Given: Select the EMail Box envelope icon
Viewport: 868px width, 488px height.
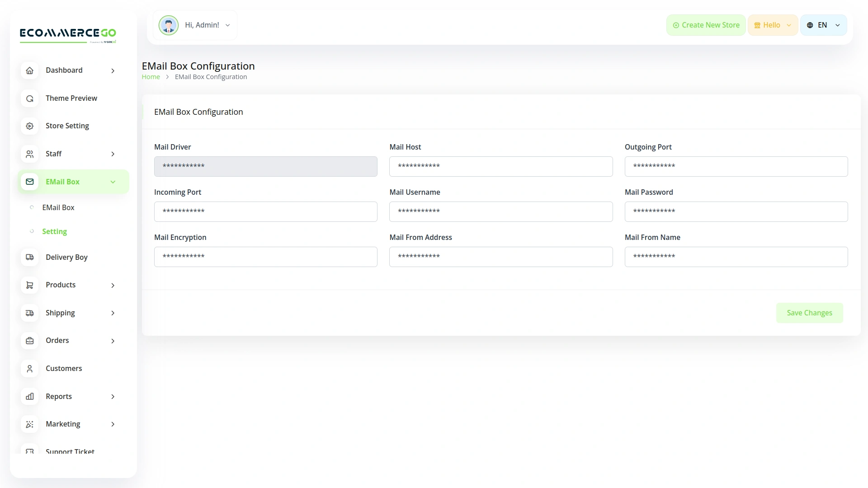Looking at the screenshot, I should pyautogui.click(x=29, y=182).
